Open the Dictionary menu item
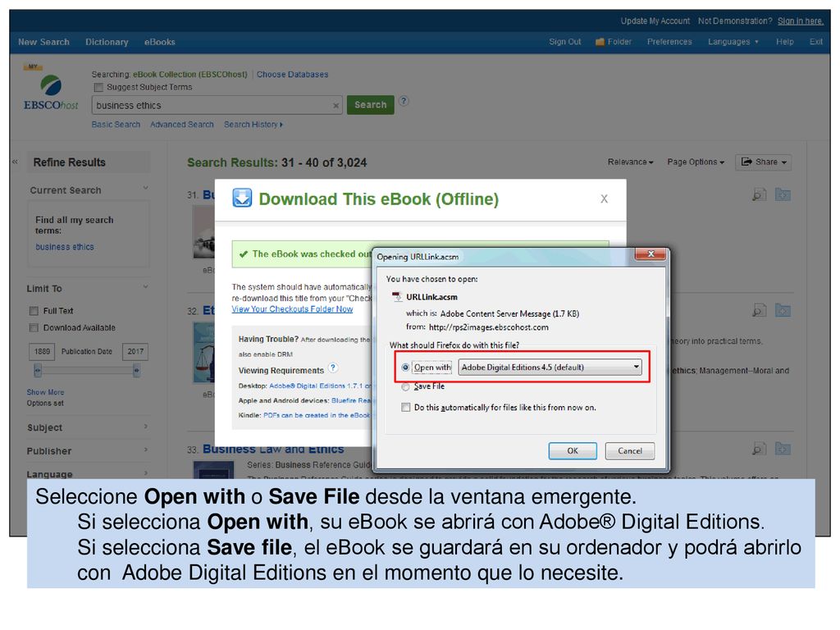 107,42
